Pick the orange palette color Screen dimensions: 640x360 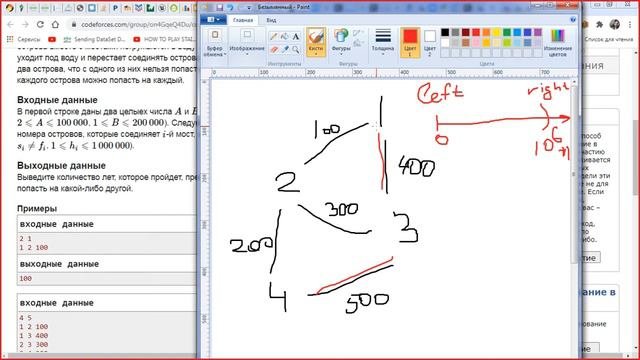486,32
